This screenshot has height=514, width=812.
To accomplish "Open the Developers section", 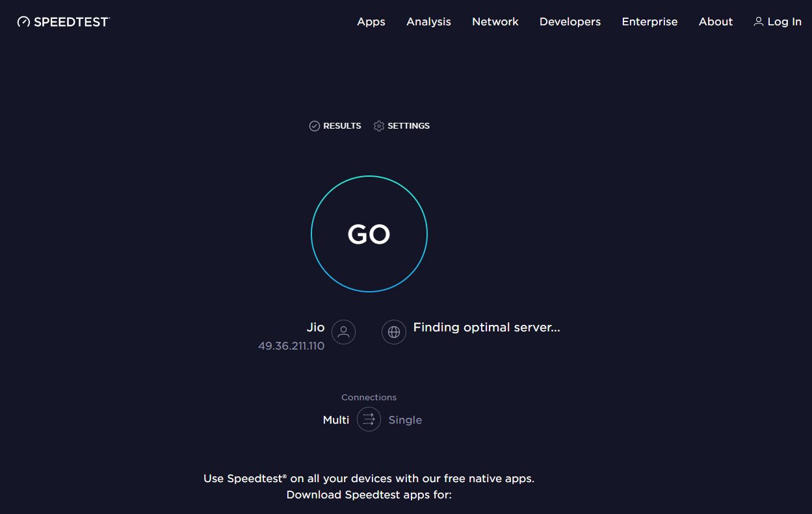I will [x=570, y=21].
